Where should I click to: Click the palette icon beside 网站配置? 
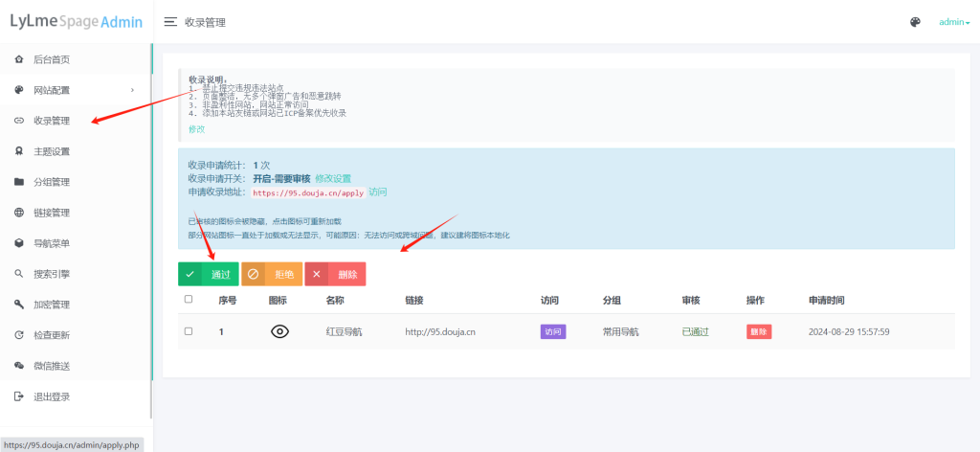click(x=19, y=90)
